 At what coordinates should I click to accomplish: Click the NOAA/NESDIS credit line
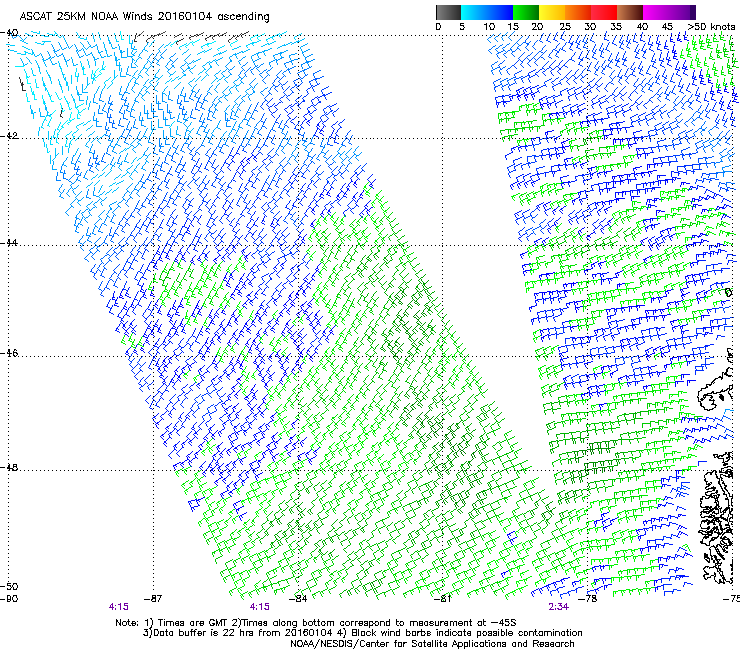432,644
